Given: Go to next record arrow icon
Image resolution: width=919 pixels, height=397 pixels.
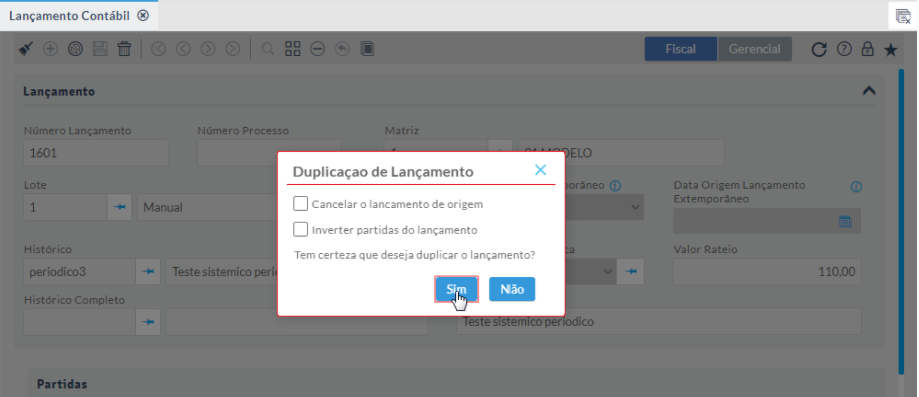Looking at the screenshot, I should pos(208,49).
